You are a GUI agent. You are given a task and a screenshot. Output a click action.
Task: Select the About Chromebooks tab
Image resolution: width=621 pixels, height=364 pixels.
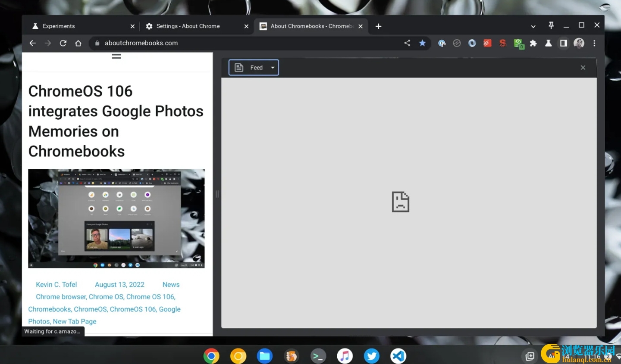[310, 26]
